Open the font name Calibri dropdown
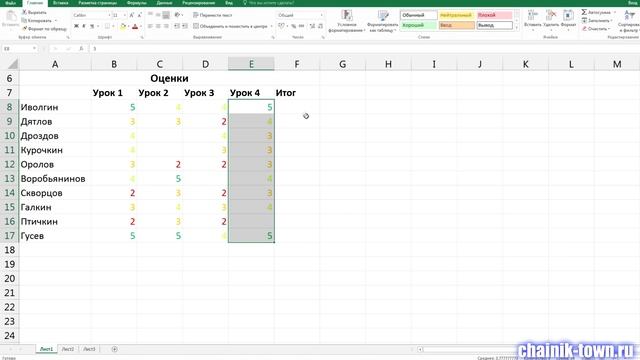640x360 pixels. (x=109, y=15)
